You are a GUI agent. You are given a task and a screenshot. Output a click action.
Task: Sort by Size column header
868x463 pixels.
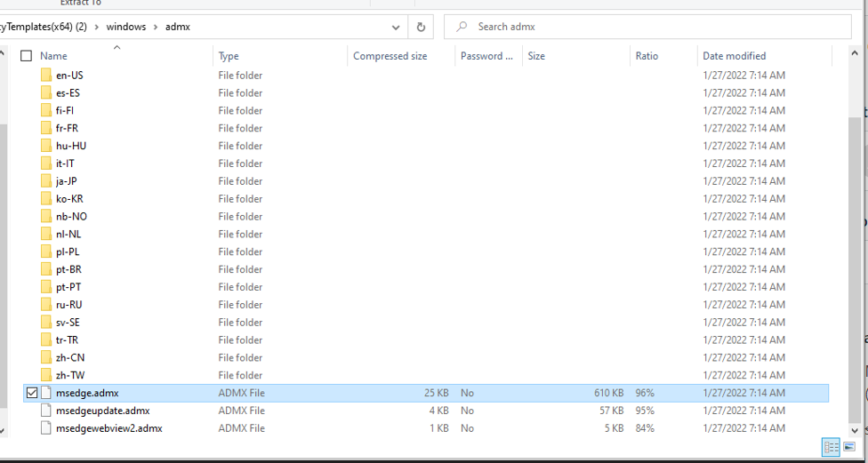point(536,56)
